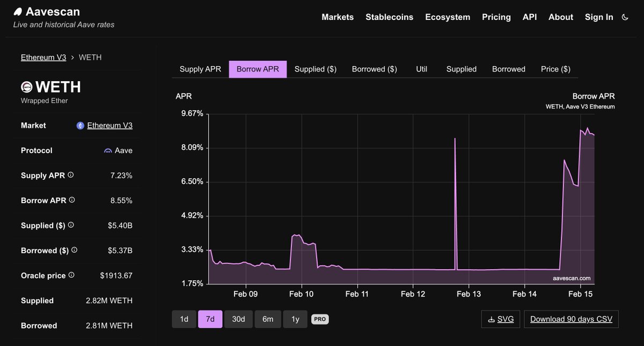Select the 7d time range
This screenshot has height=346, width=644.
pos(210,319)
